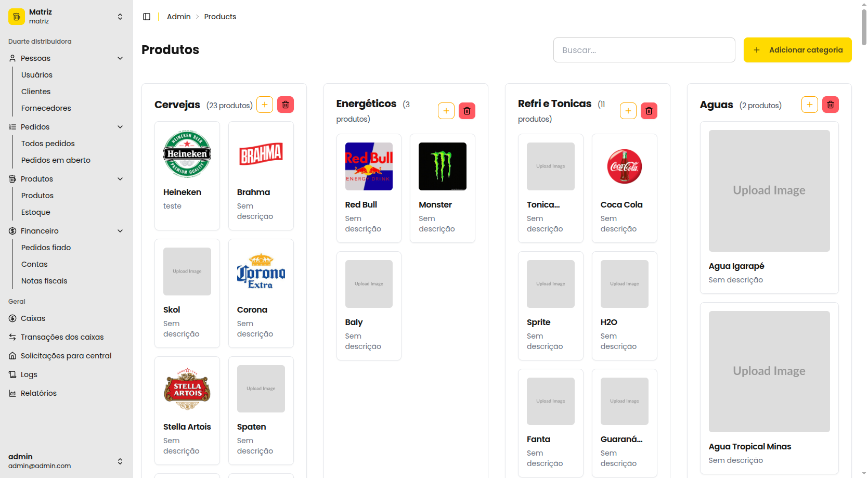Upload image for Agua Tropical Minas

tap(769, 371)
